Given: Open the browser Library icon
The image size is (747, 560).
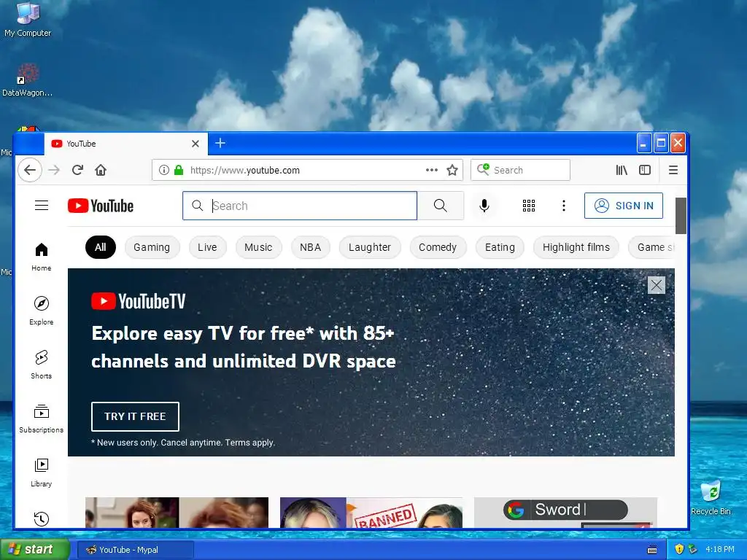Looking at the screenshot, I should 622,170.
